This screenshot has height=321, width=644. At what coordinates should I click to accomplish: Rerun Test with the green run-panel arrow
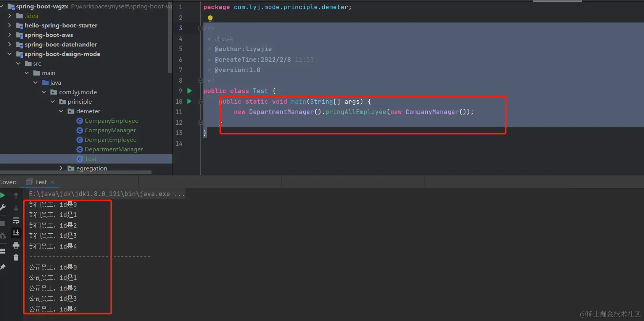(2, 195)
